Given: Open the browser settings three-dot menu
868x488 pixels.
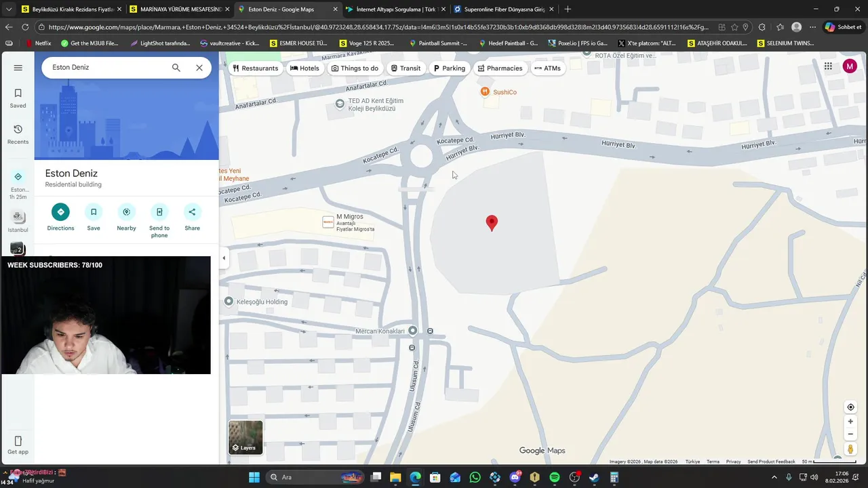Looking at the screenshot, I should coord(813,27).
